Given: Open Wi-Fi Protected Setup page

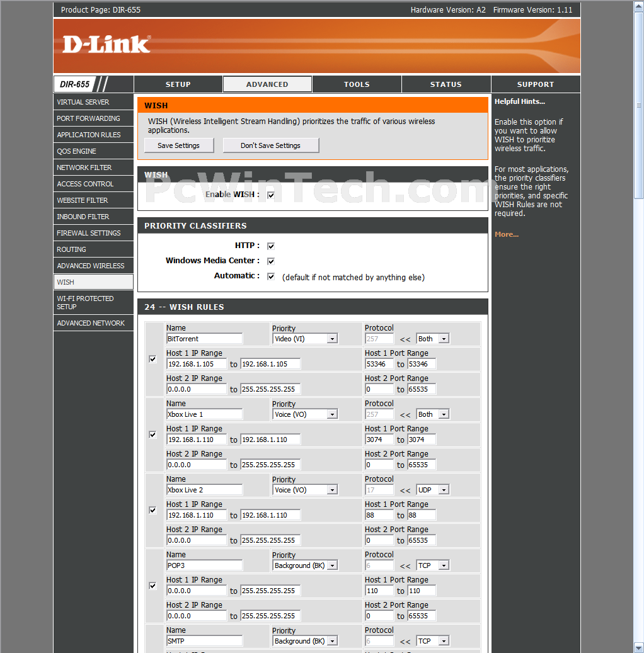Looking at the screenshot, I should (x=93, y=303).
